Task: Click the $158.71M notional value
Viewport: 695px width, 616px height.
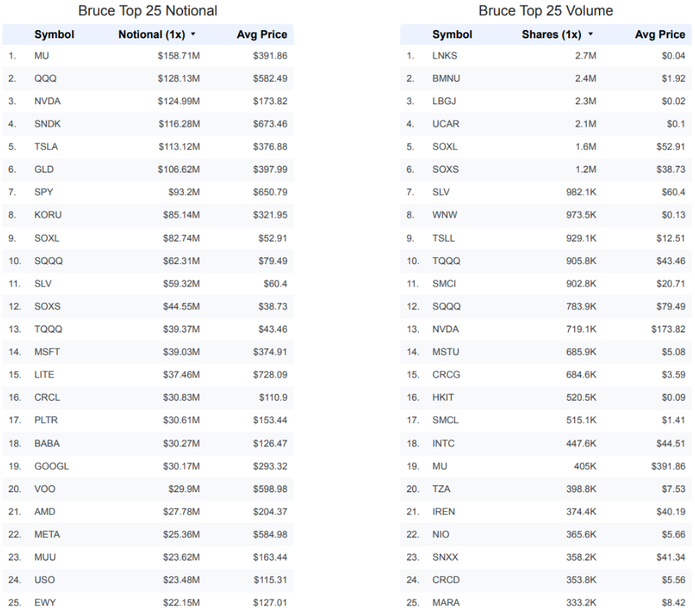Action: pos(179,56)
